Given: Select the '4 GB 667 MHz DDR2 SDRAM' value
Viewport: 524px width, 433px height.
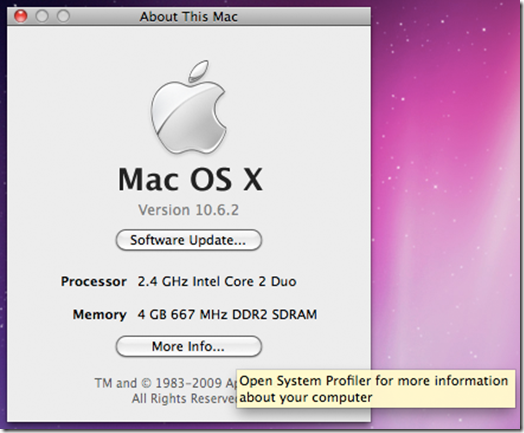Looking at the screenshot, I should tap(227, 314).
